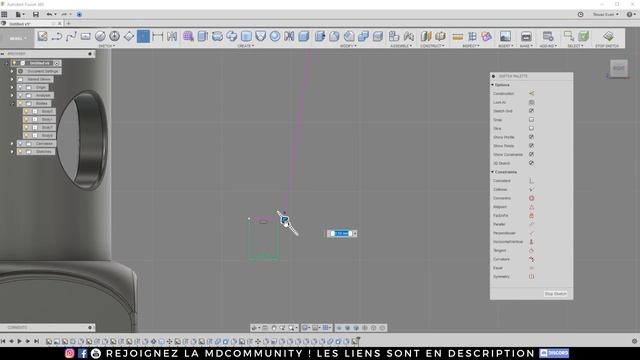Click the ViewCube right face
Image resolution: width=640 pixels, height=360 pixels.
coord(619,68)
